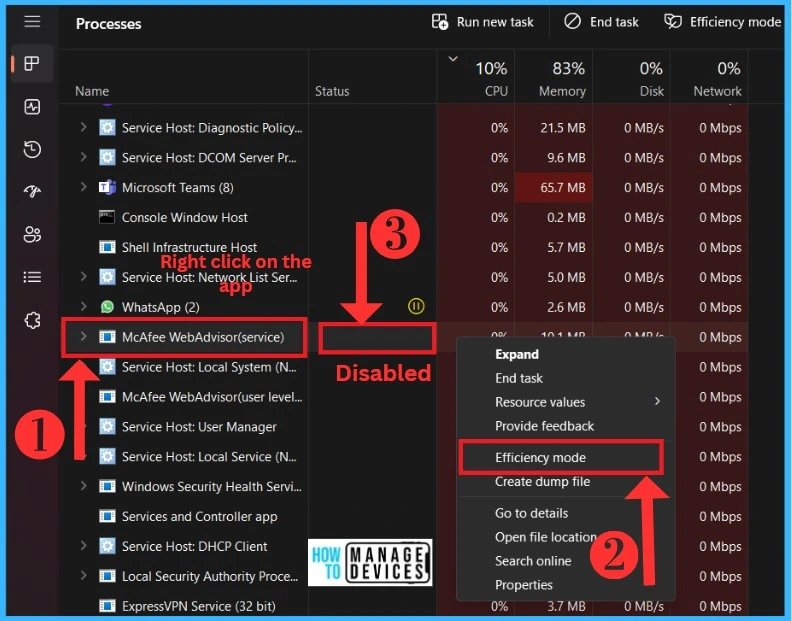
Task: Click the column sort chevron above CPU
Action: point(453,59)
